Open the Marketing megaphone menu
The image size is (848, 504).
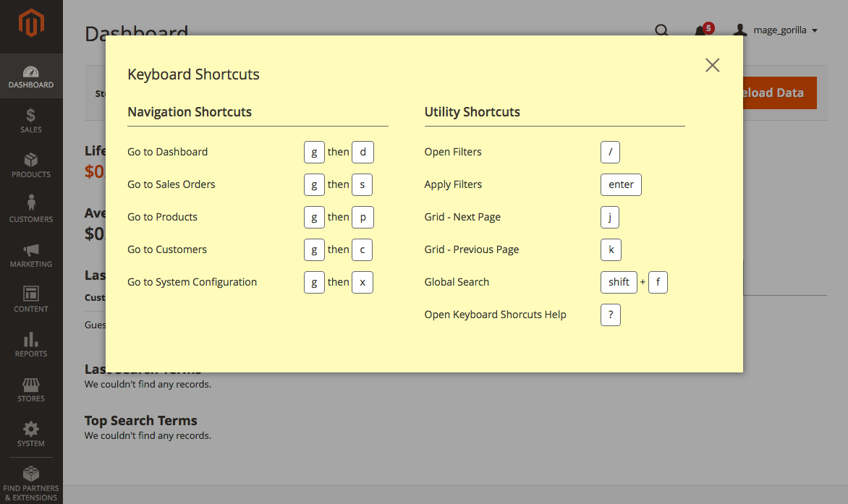point(31,255)
